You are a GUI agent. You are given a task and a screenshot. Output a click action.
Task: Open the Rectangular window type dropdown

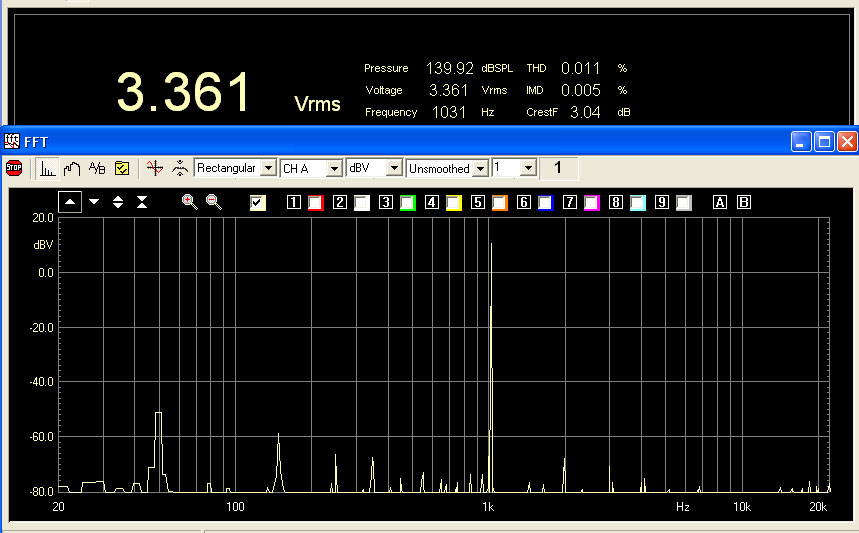click(x=267, y=169)
